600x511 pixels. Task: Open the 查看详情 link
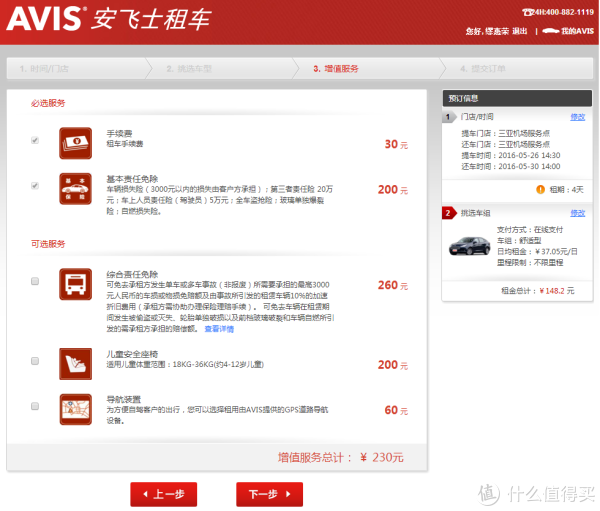(x=219, y=329)
